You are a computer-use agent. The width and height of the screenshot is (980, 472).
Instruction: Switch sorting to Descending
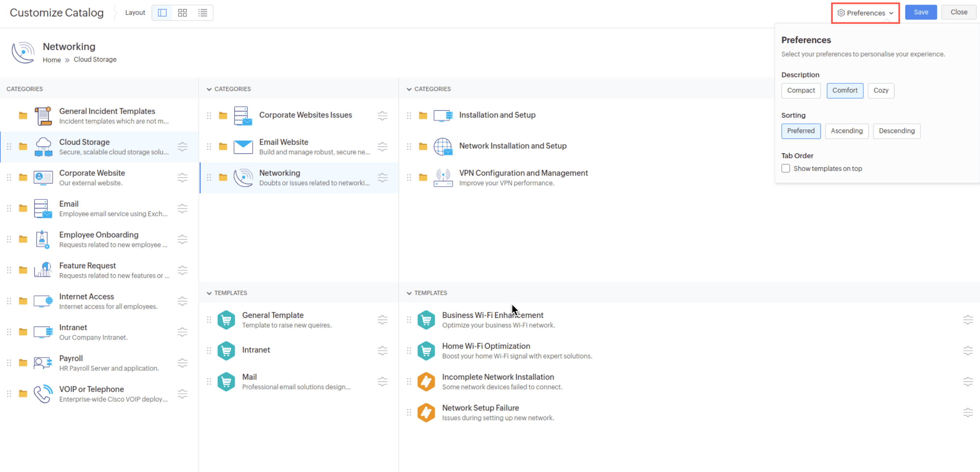click(896, 131)
